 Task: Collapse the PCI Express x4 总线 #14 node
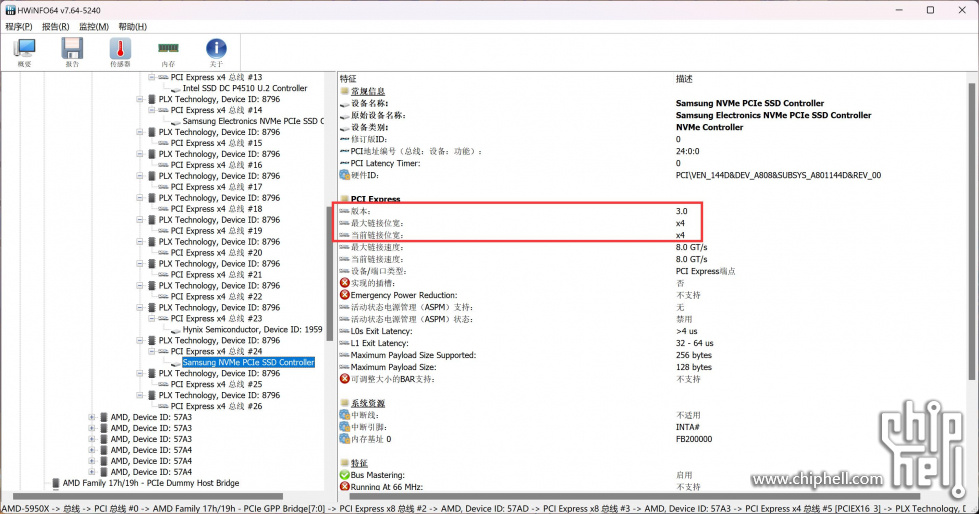coord(151,111)
